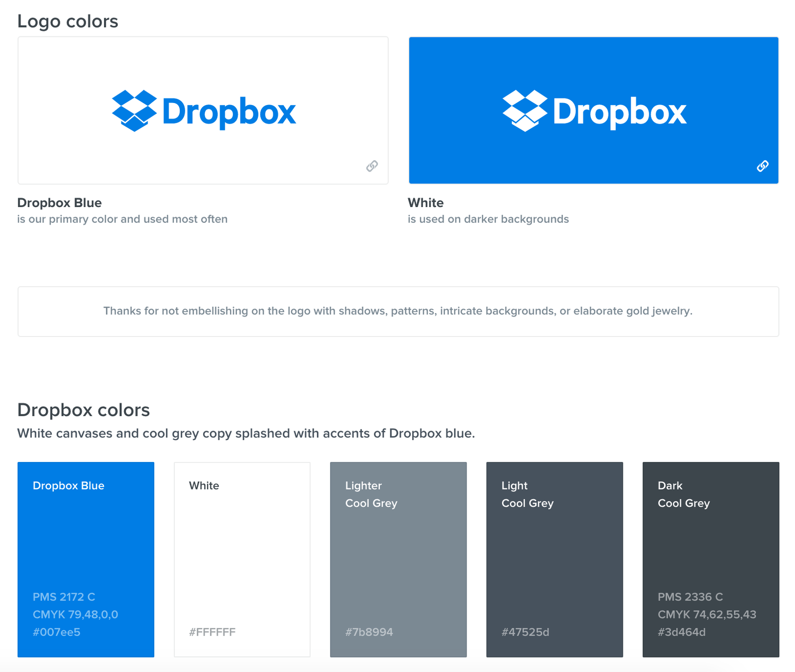Select the Light Cool Grey #47525d swatch
Viewport: 795px width, 672px height.
pyautogui.click(x=555, y=560)
